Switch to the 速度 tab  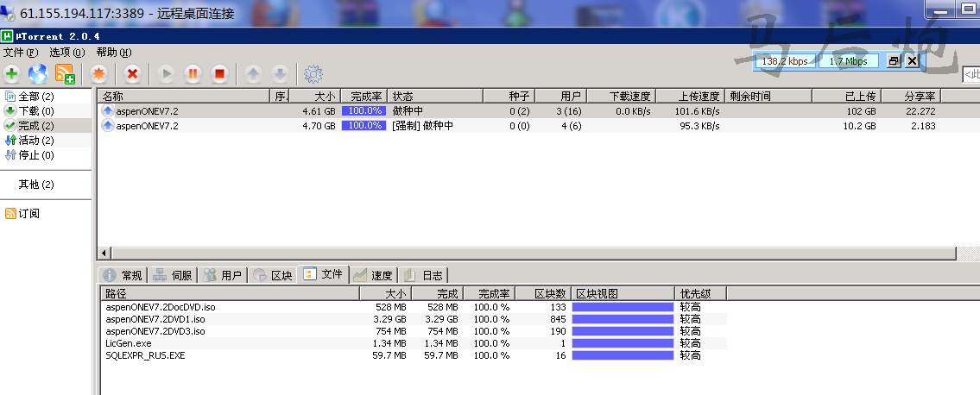pos(373,275)
